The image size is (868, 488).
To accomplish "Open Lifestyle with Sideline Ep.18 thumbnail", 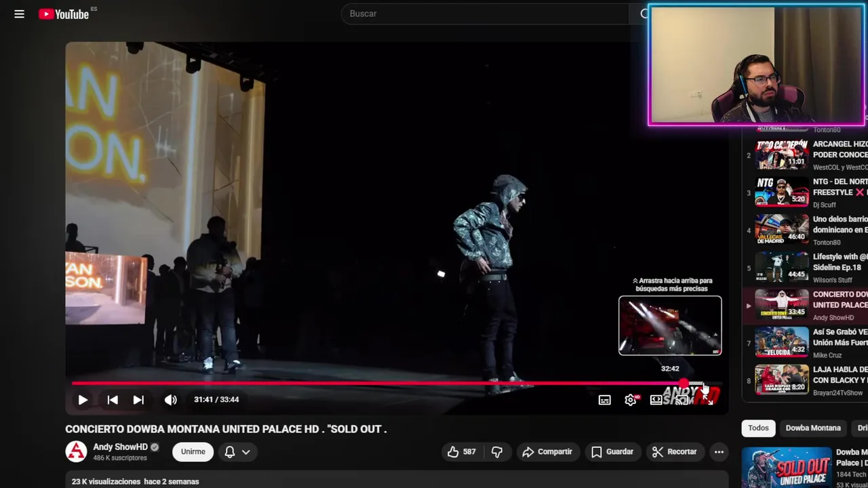I will pos(782,267).
